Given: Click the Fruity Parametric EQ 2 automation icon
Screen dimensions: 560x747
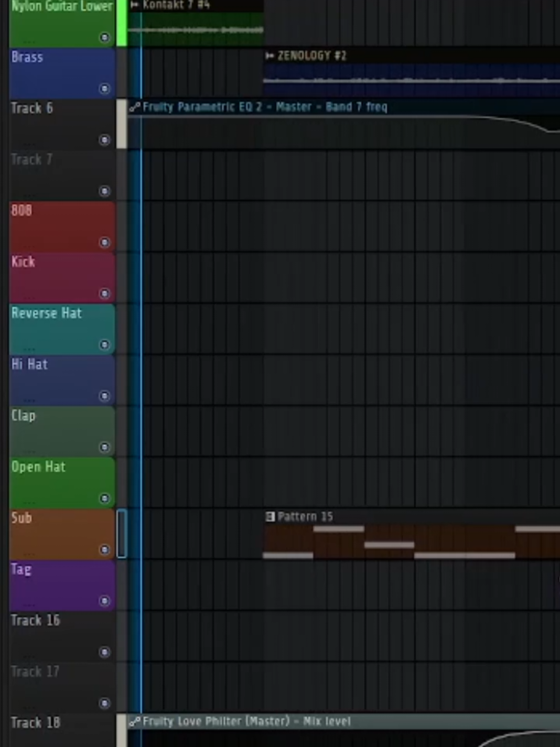Looking at the screenshot, I should 135,107.
